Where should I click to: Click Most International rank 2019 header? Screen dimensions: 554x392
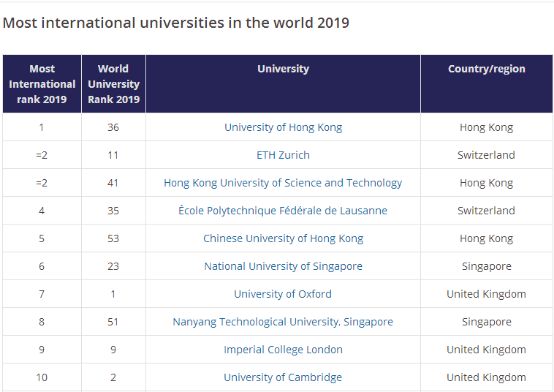(x=42, y=84)
